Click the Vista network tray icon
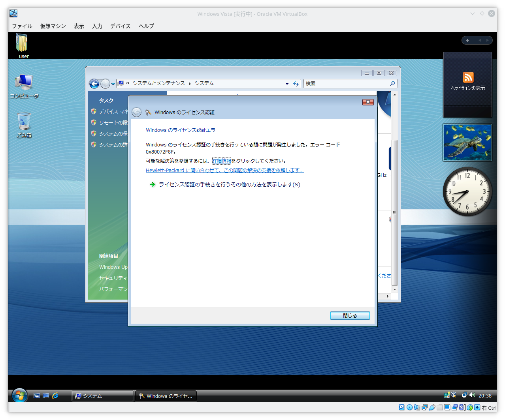505x420 pixels. pyautogui.click(x=465, y=395)
